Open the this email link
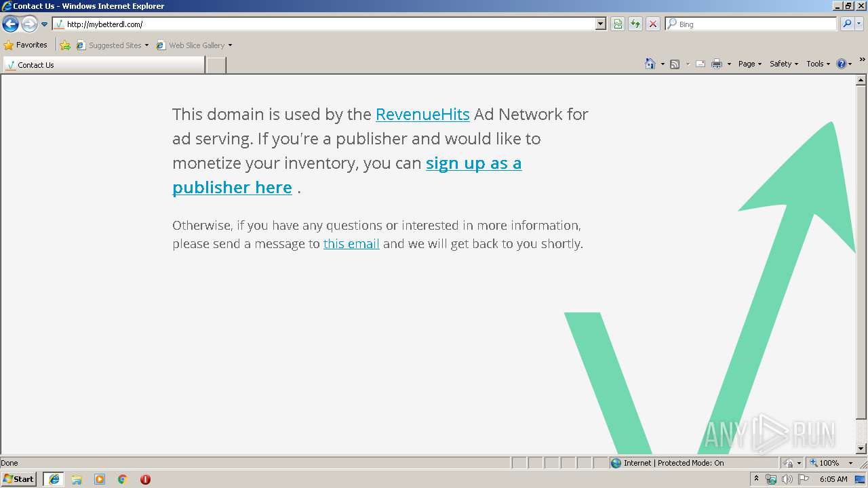The height and width of the screenshot is (488, 868). (351, 244)
